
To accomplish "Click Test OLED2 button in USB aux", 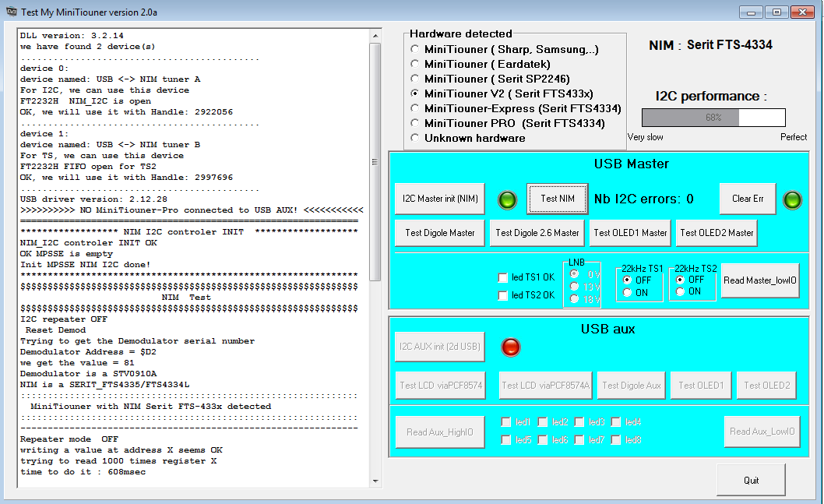I will click(766, 386).
